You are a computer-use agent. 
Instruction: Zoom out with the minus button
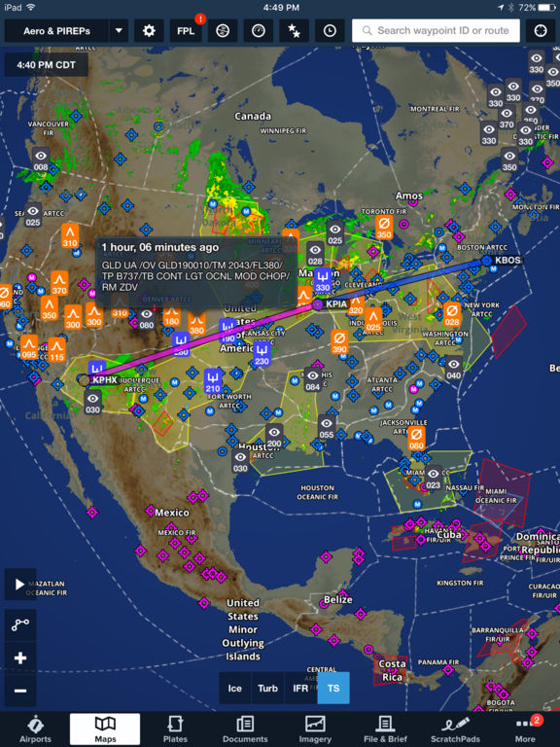20,691
